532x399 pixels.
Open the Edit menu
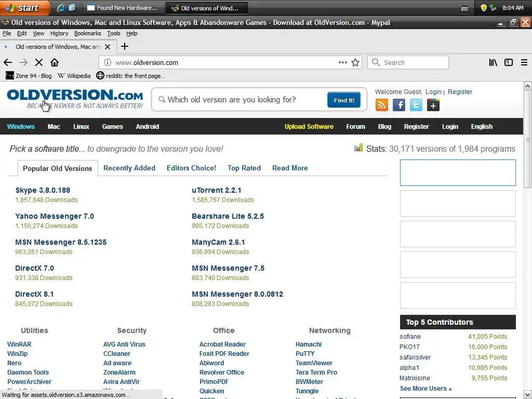pos(22,33)
